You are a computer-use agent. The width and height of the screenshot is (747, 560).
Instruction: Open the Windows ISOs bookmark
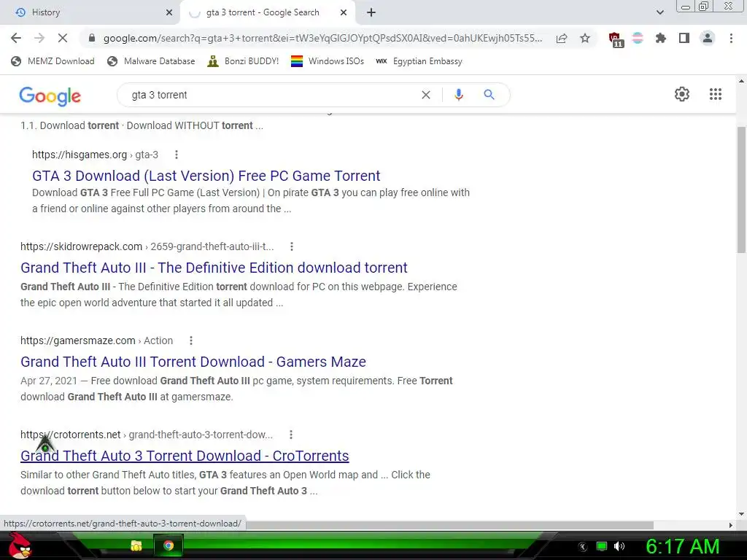(x=328, y=61)
